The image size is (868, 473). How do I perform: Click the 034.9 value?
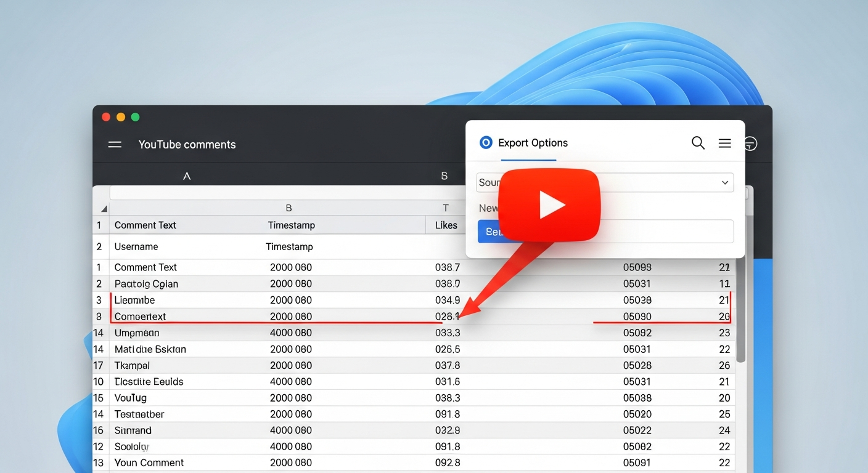pos(448,301)
